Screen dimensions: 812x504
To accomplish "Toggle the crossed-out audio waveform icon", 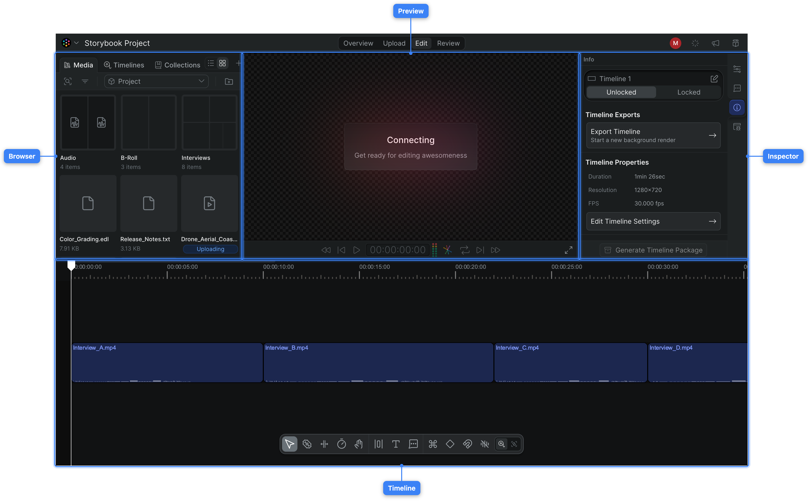I will pyautogui.click(x=485, y=444).
